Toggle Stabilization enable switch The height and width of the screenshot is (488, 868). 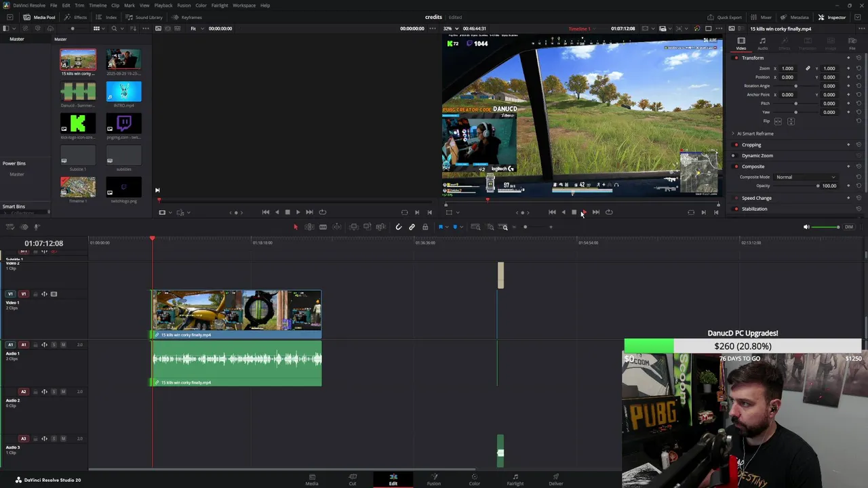click(736, 209)
